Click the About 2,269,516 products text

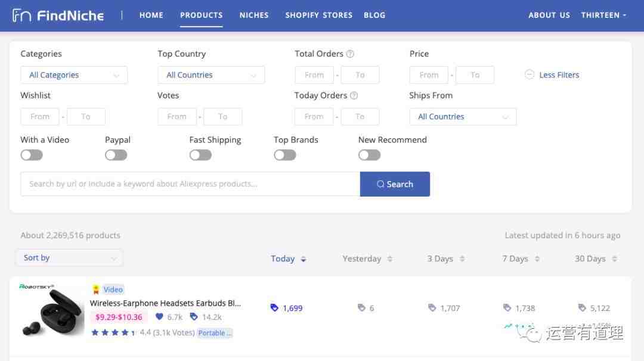pos(70,235)
